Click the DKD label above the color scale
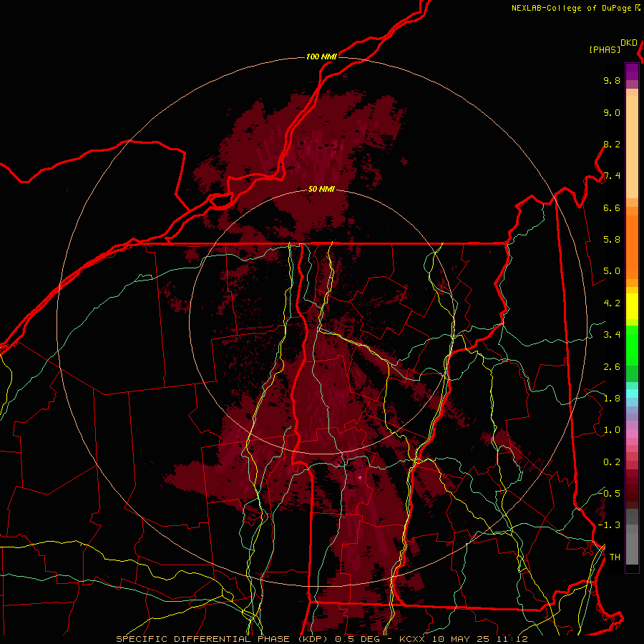Screen dimensions: 644x644 click(629, 43)
